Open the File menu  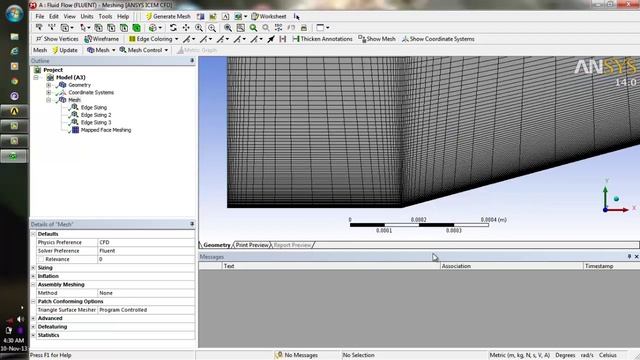pyautogui.click(x=40, y=16)
